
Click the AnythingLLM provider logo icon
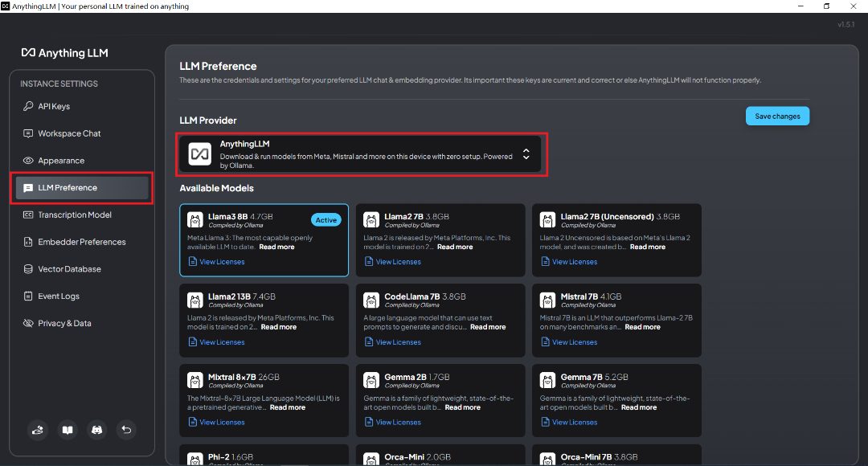pos(200,153)
